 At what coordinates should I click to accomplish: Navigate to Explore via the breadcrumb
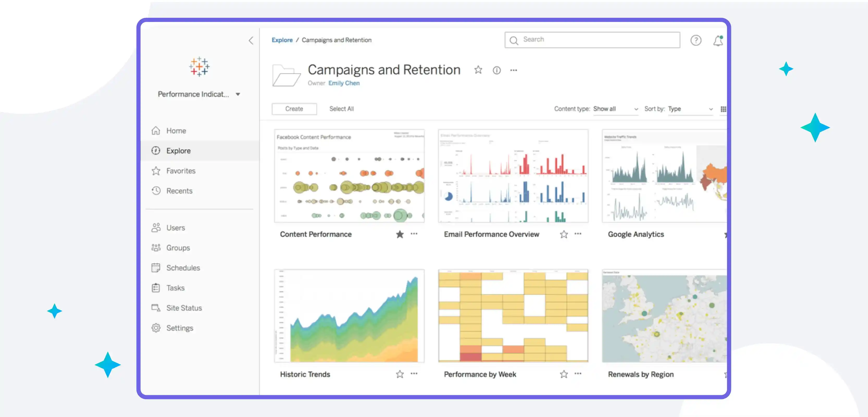click(282, 40)
